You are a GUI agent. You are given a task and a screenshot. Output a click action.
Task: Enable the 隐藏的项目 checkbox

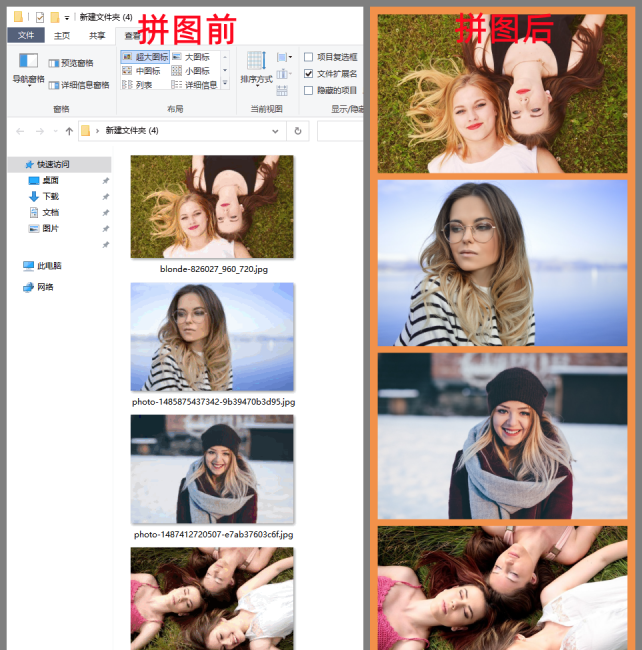pyautogui.click(x=308, y=90)
